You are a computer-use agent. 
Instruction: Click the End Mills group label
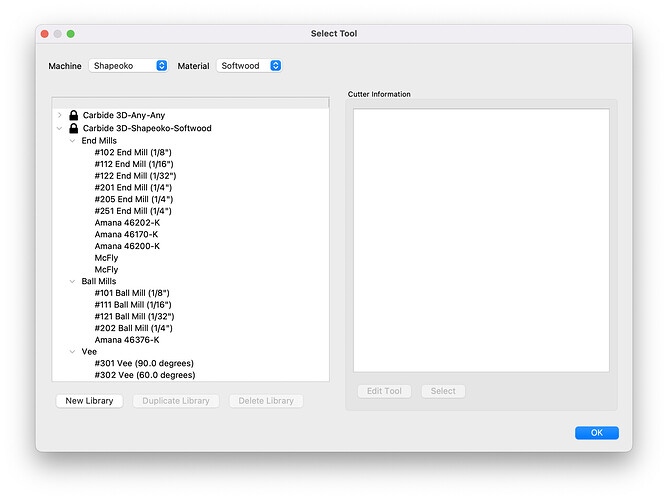(99, 140)
